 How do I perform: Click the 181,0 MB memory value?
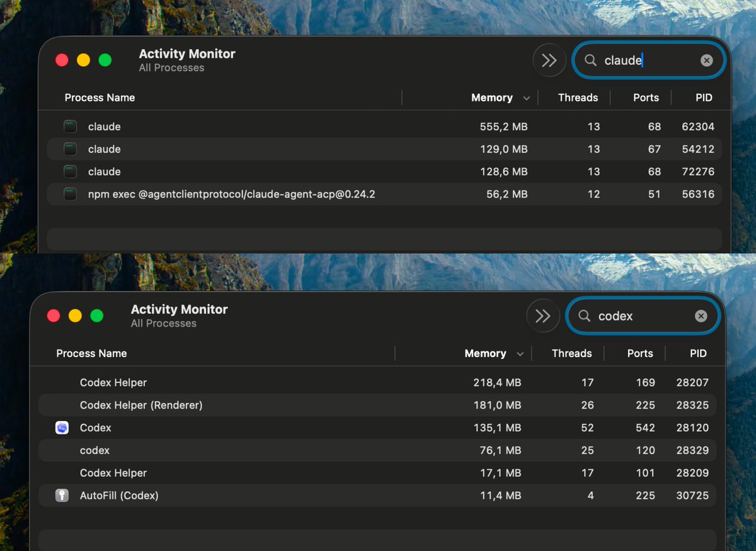(497, 405)
